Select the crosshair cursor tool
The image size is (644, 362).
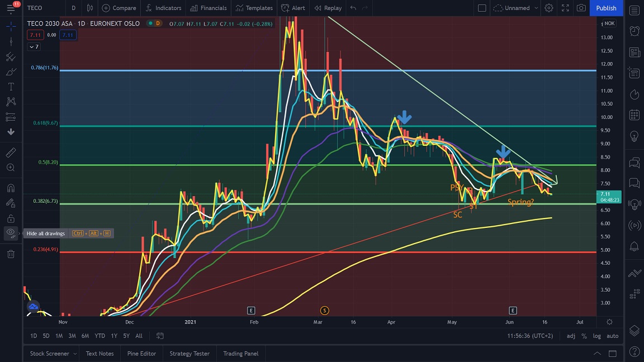11,26
